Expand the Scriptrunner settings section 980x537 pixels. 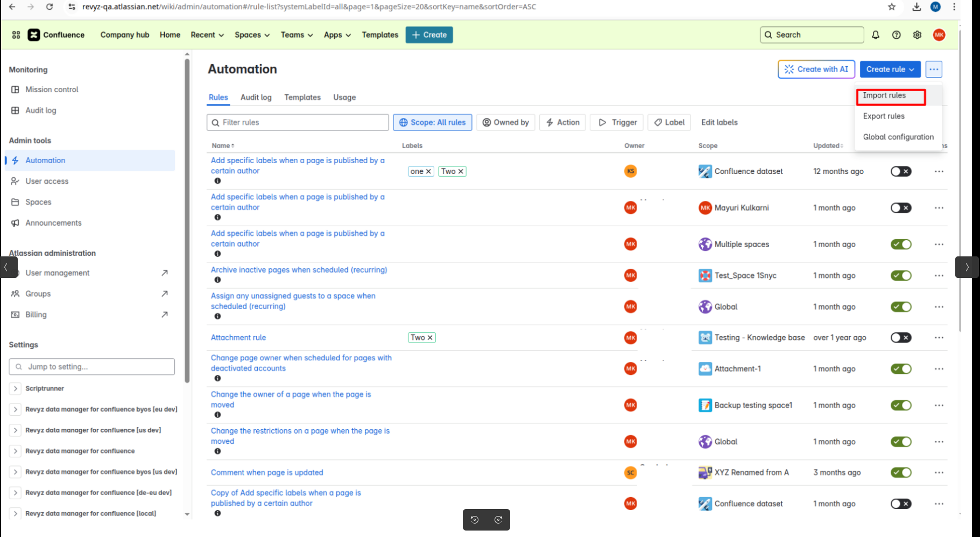tap(16, 388)
